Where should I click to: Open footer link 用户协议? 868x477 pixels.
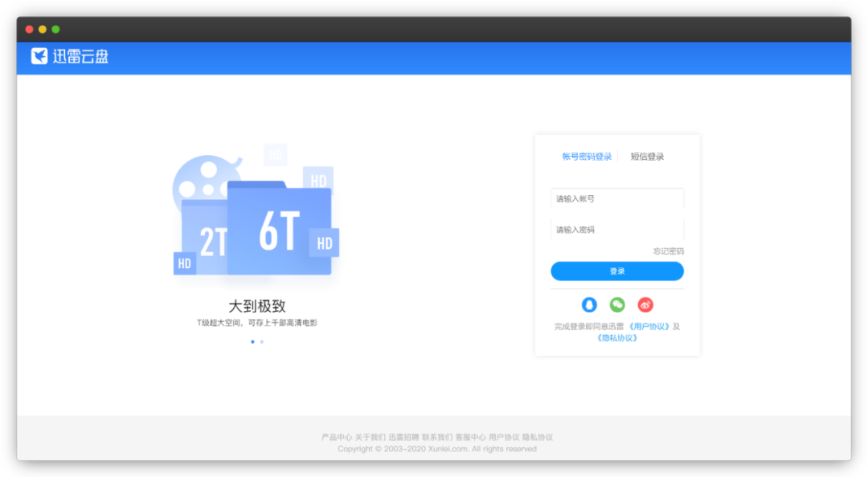tap(504, 437)
